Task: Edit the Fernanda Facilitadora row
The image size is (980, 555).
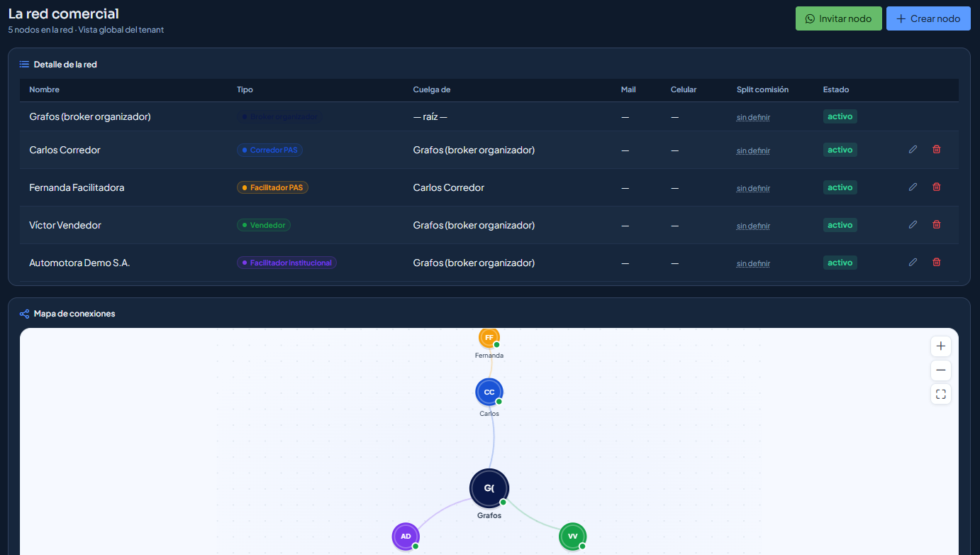Action: (x=913, y=187)
